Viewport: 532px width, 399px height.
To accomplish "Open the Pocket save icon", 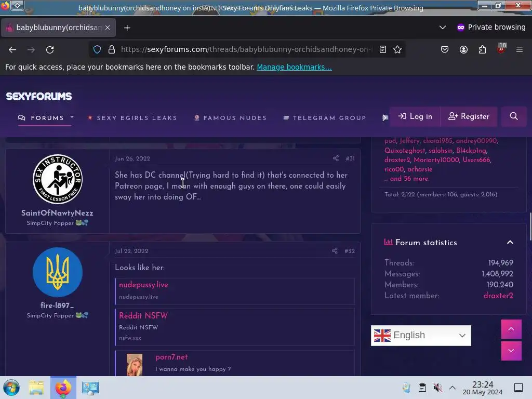I will point(445,49).
